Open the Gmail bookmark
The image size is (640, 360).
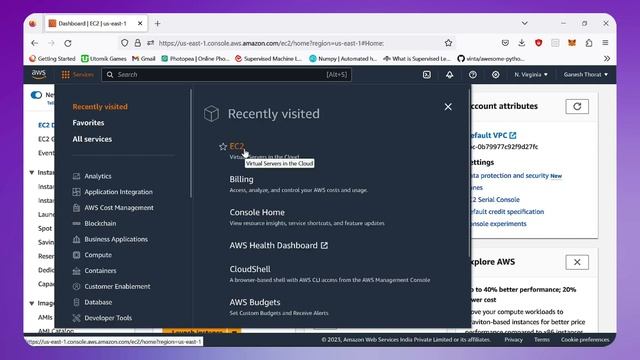tap(144, 58)
